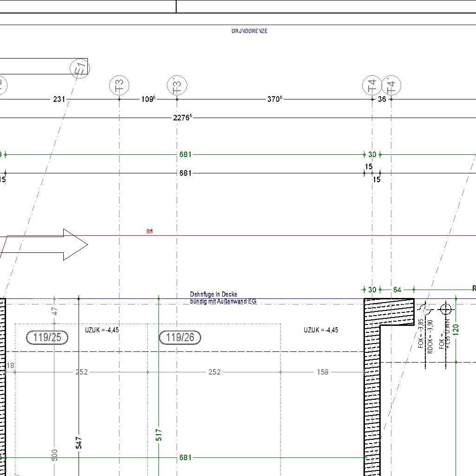
Task: Click the GRUNDGRENZE boundary label
Action: pyautogui.click(x=249, y=31)
